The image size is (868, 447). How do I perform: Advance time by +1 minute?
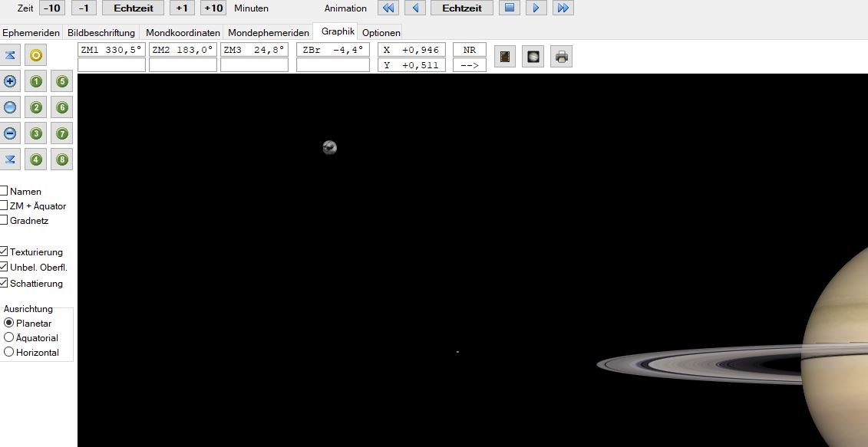182,8
